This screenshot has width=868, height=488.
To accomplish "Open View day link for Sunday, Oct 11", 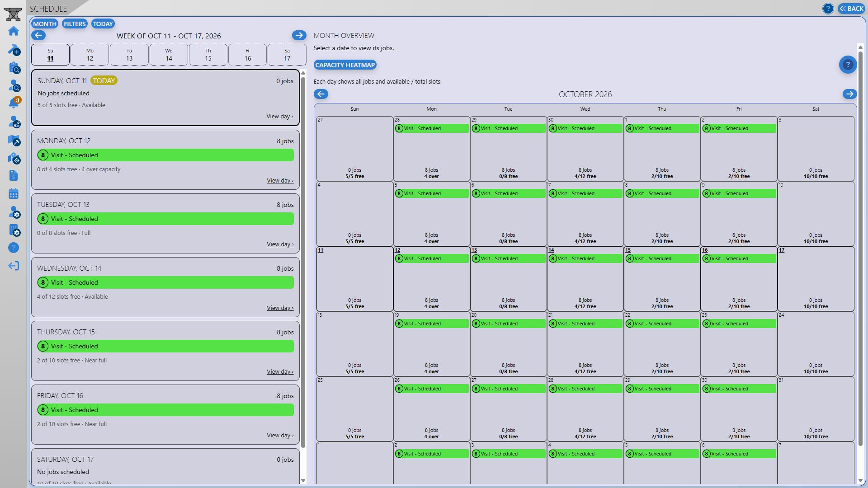I will pos(279,116).
